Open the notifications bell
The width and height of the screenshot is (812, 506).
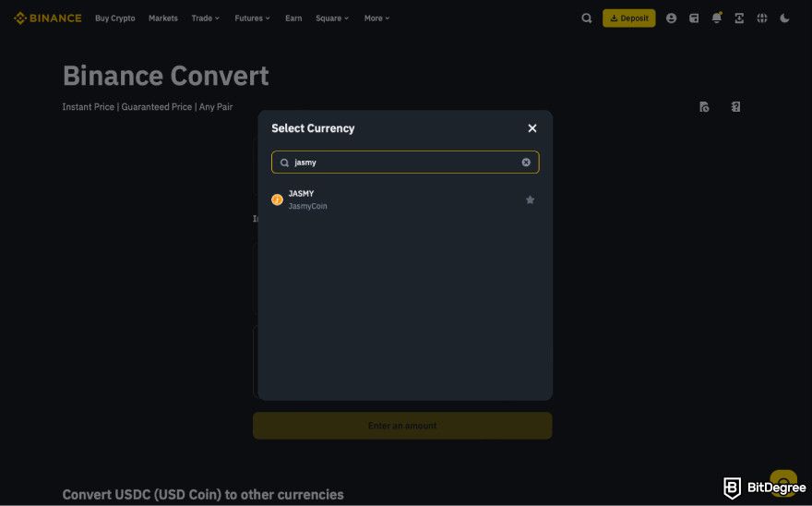pos(717,18)
